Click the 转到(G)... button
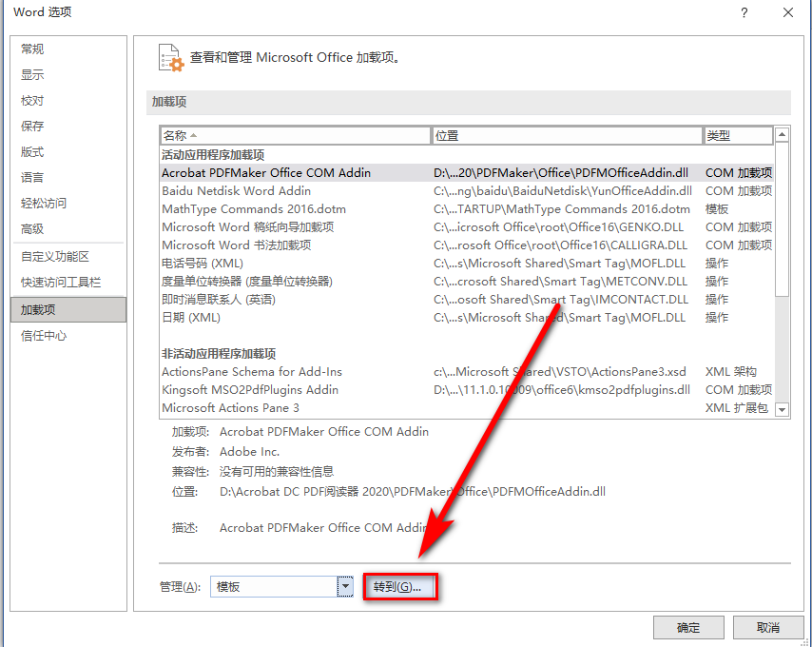Image resolution: width=812 pixels, height=647 pixels. pyautogui.click(x=399, y=587)
